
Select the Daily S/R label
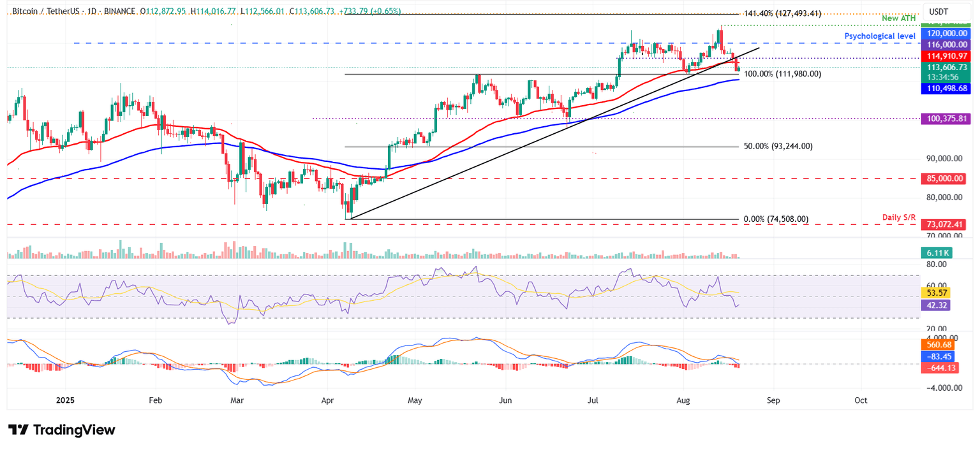[899, 217]
